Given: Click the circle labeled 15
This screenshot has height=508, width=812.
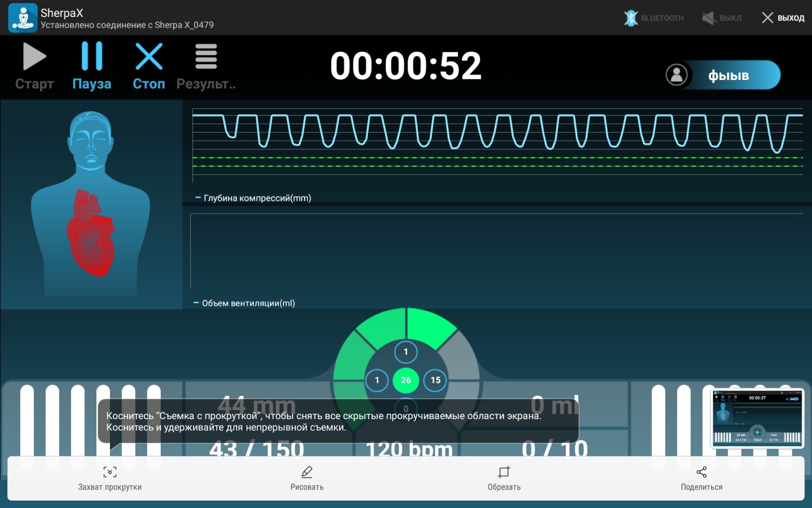Looking at the screenshot, I should (x=436, y=380).
